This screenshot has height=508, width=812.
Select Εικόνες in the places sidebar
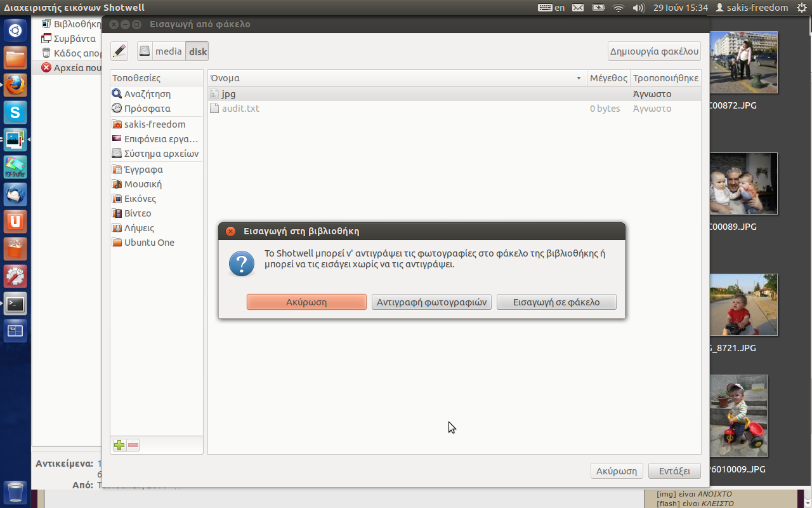point(140,199)
